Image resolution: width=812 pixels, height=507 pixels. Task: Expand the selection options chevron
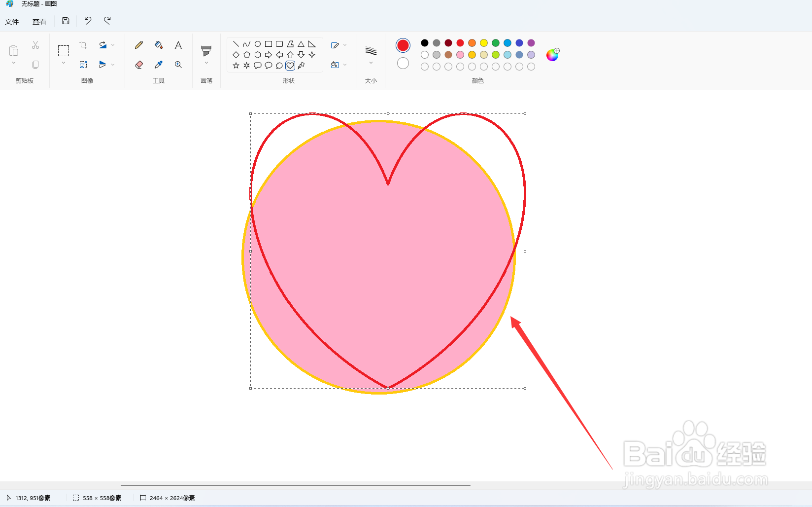[64, 63]
